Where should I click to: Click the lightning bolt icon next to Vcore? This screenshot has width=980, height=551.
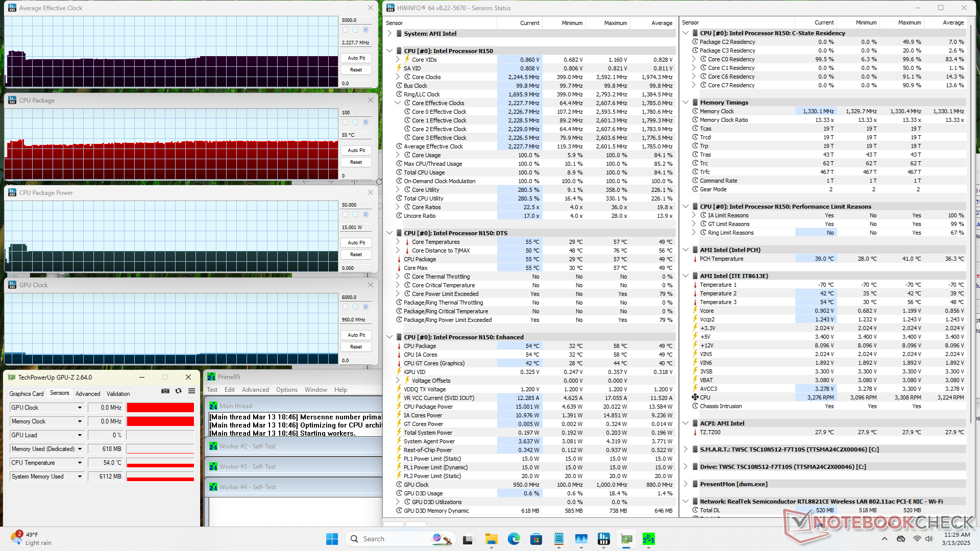click(695, 311)
